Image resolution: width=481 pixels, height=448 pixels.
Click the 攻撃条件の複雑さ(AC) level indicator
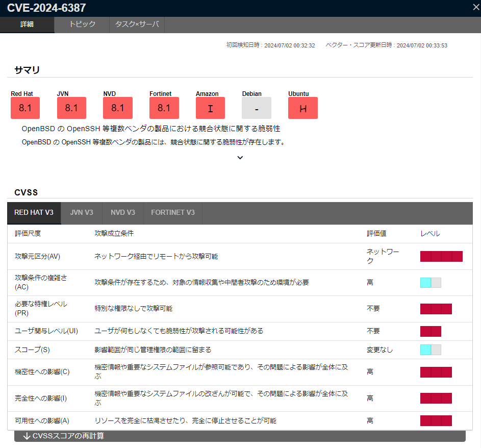coord(431,283)
